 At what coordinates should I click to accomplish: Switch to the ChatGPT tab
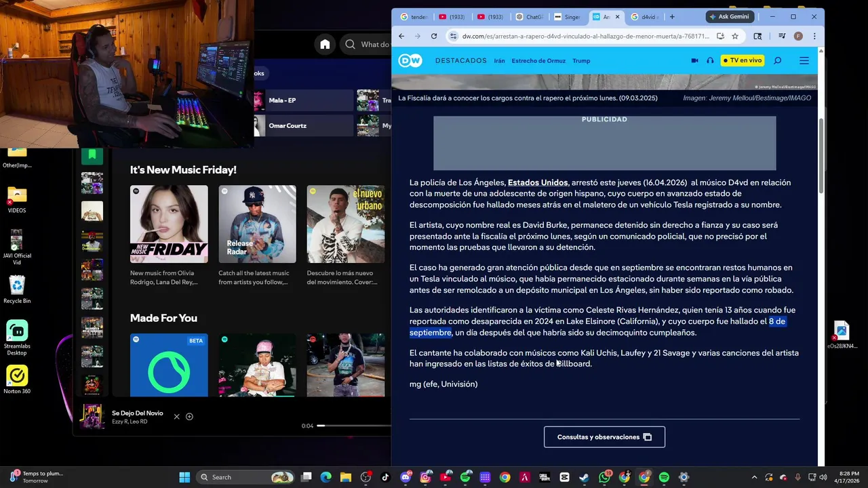pos(530,17)
